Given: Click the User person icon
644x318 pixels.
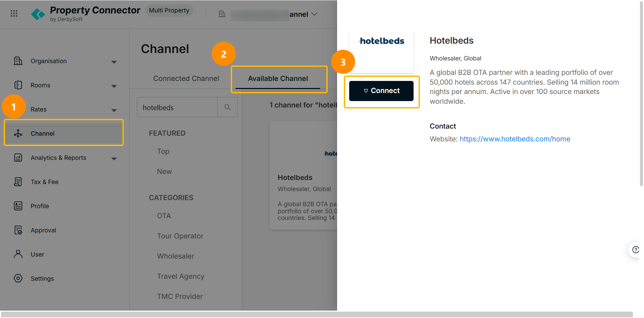Looking at the screenshot, I should (18, 254).
